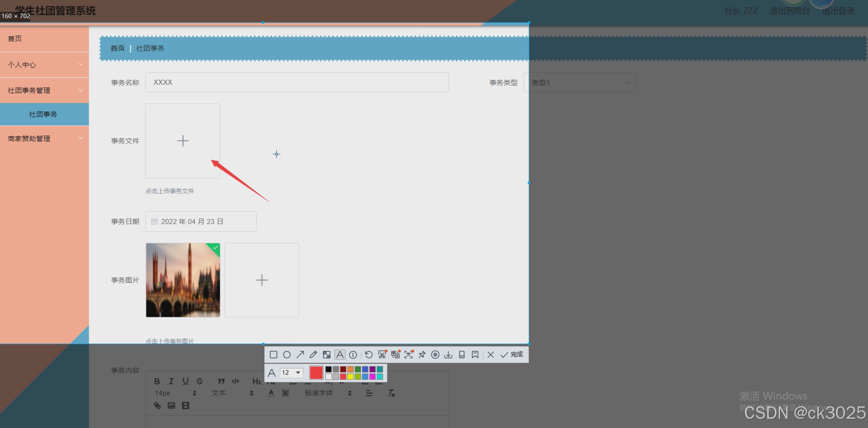The width and height of the screenshot is (868, 428).
Task: Select the pencil freehand tool
Action: coord(313,355)
